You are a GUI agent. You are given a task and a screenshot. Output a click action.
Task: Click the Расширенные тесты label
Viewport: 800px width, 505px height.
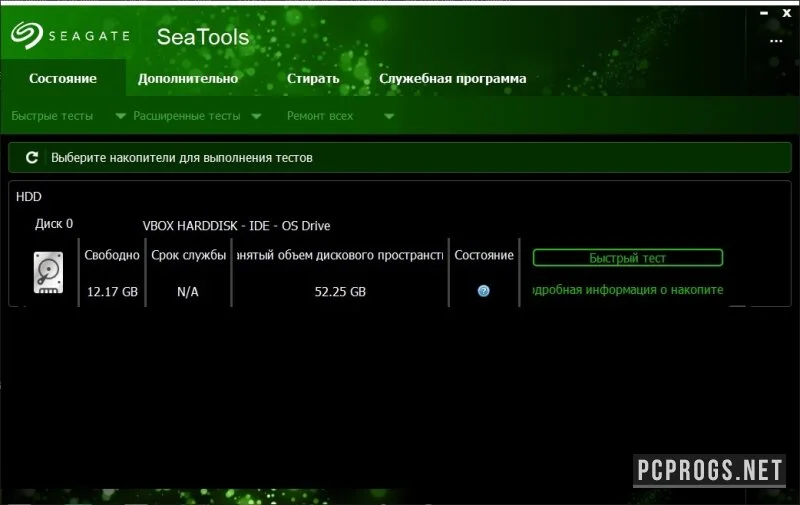[x=187, y=116]
